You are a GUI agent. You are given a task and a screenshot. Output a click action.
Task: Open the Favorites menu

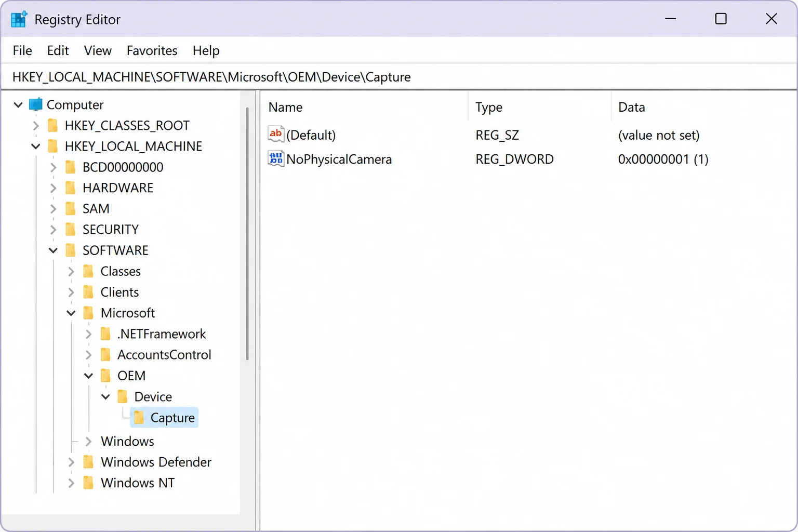pyautogui.click(x=152, y=50)
